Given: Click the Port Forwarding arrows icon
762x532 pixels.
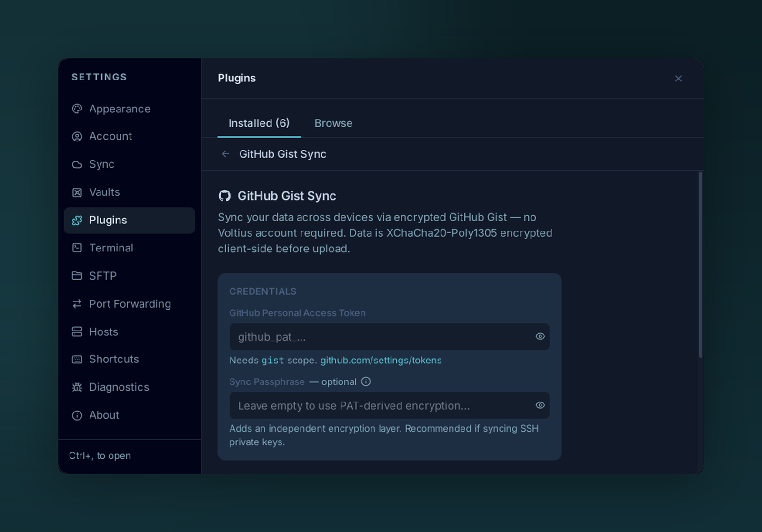Looking at the screenshot, I should (77, 304).
